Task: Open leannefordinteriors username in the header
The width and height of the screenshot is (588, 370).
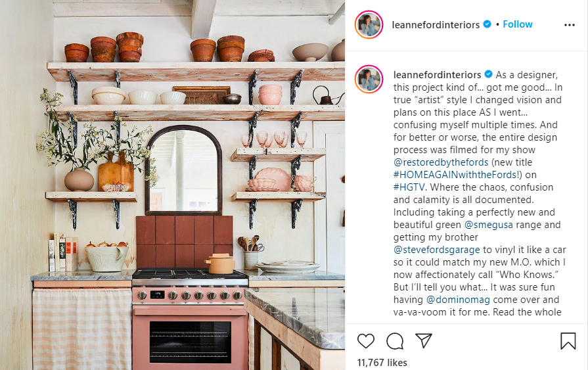Action: [436, 25]
